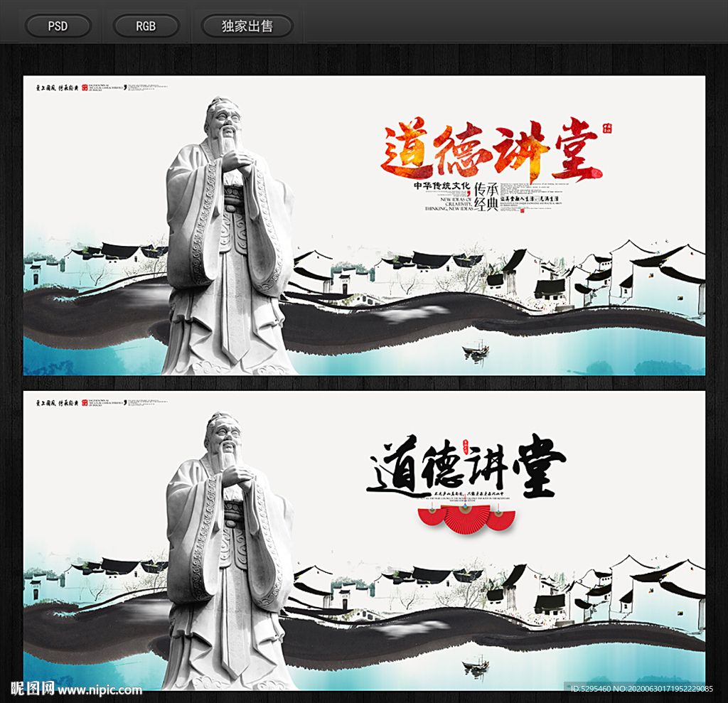Select the RGB color mode tag

pyautogui.click(x=146, y=26)
